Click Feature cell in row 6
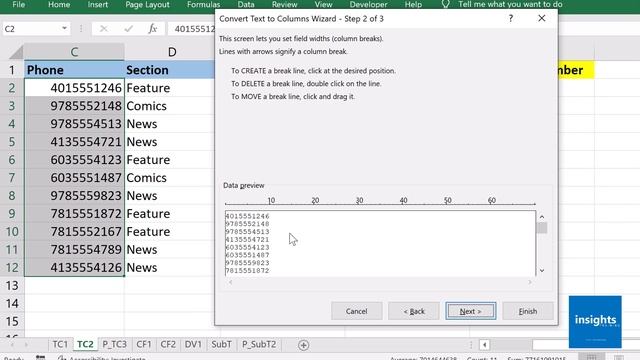 (169, 160)
